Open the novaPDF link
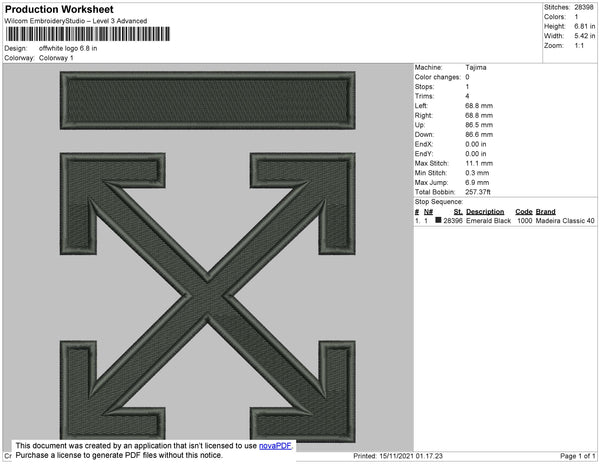The image size is (600, 464). coord(275,446)
